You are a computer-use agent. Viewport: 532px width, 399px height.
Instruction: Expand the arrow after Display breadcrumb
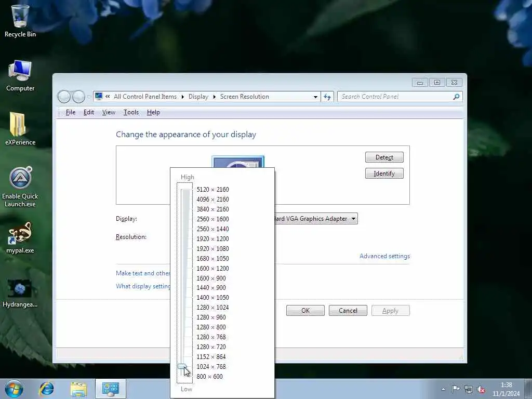[x=215, y=97]
